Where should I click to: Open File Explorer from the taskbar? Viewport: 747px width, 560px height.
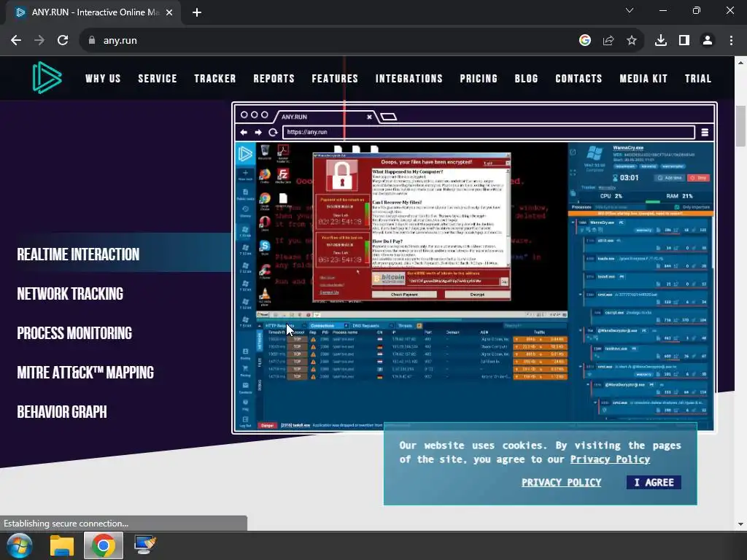pyautogui.click(x=62, y=545)
